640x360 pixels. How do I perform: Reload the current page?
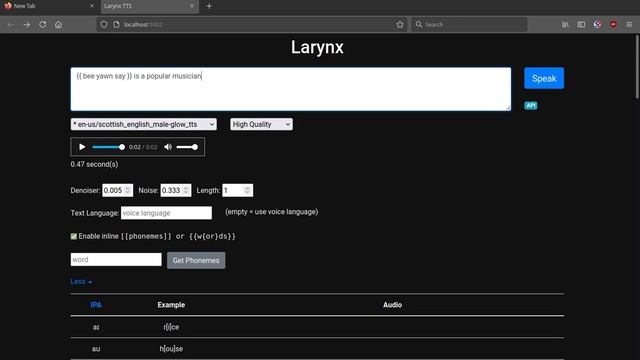(x=42, y=24)
